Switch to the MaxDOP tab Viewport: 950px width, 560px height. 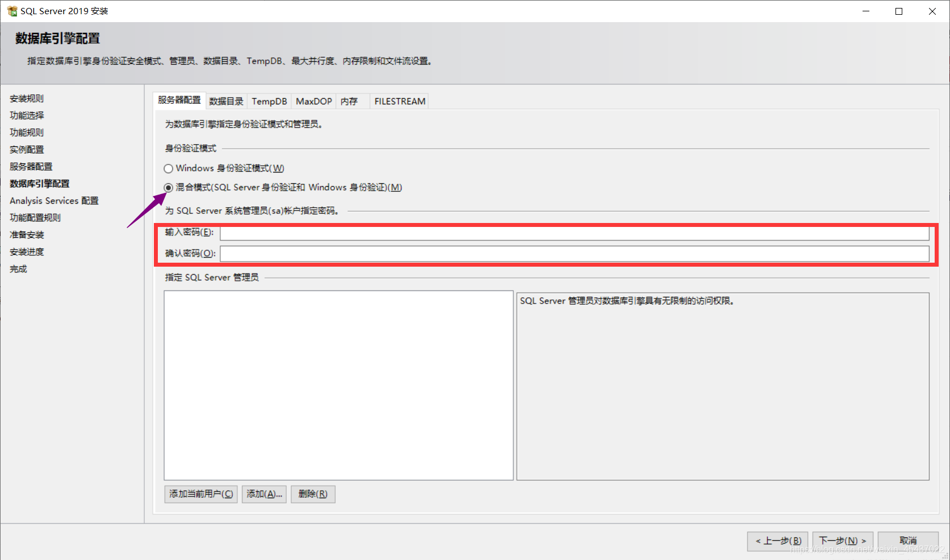(x=313, y=101)
